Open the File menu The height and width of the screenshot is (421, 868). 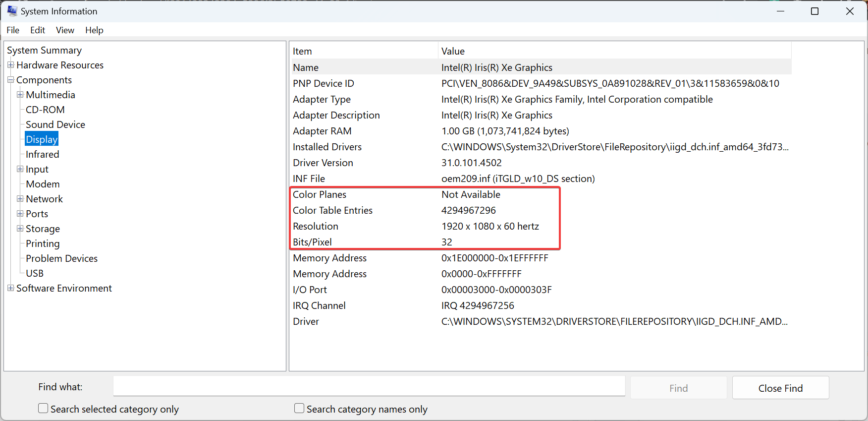point(13,30)
